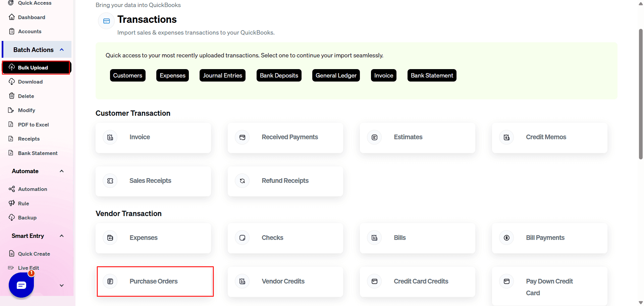Open the chat support bubble icon
Image resolution: width=644 pixels, height=306 pixels.
pyautogui.click(x=21, y=285)
